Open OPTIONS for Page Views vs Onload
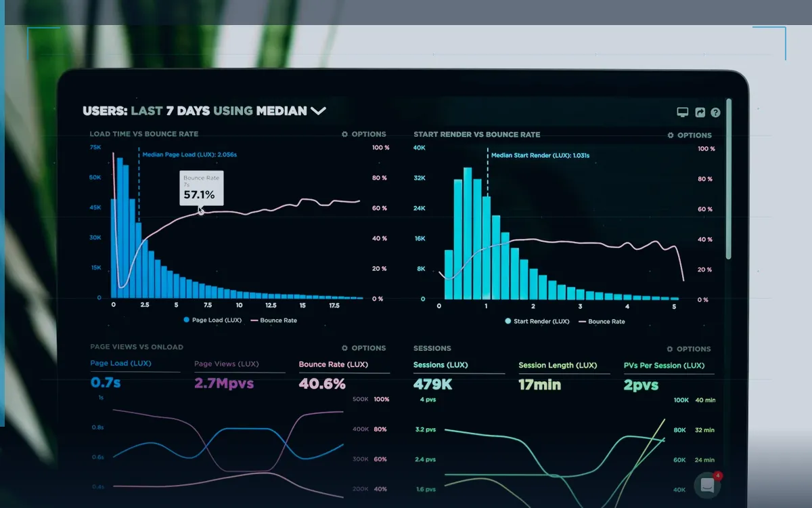 tap(364, 348)
